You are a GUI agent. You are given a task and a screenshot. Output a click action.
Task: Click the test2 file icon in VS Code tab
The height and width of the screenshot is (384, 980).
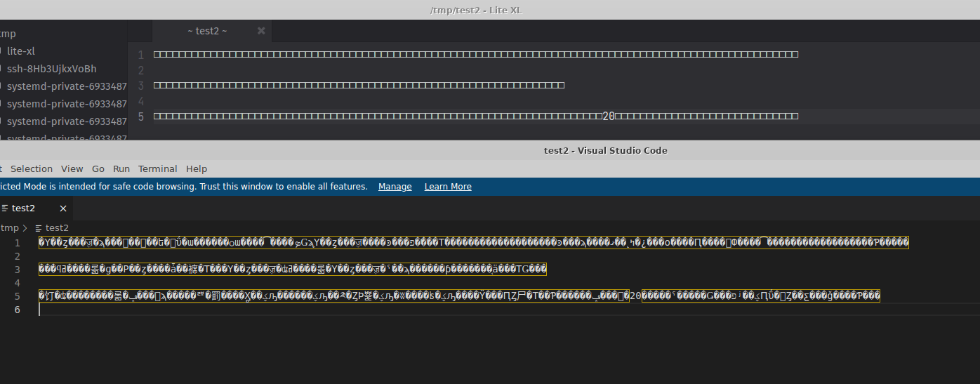pos(5,208)
